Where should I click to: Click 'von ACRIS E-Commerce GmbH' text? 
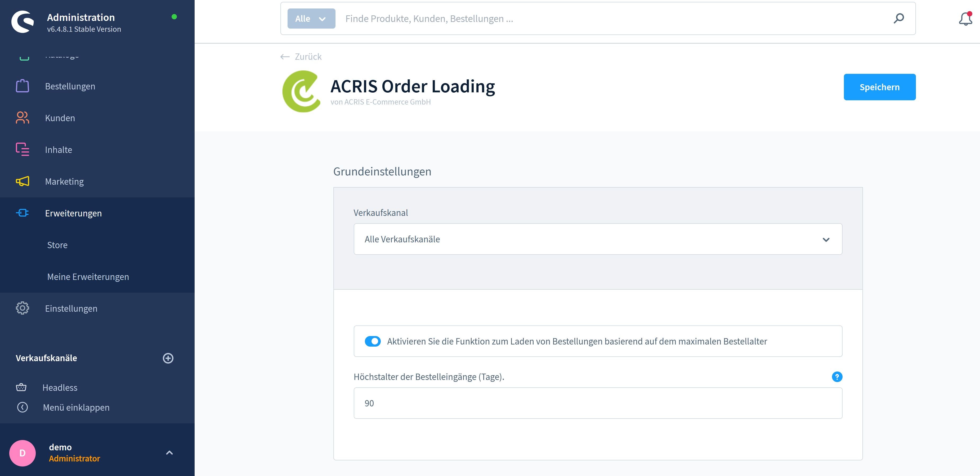click(x=381, y=102)
